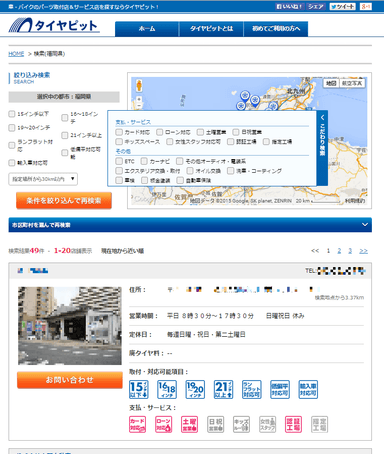Open the 初めてご利用の方へ nav tab
The height and width of the screenshot is (454, 384).
pyautogui.click(x=276, y=29)
